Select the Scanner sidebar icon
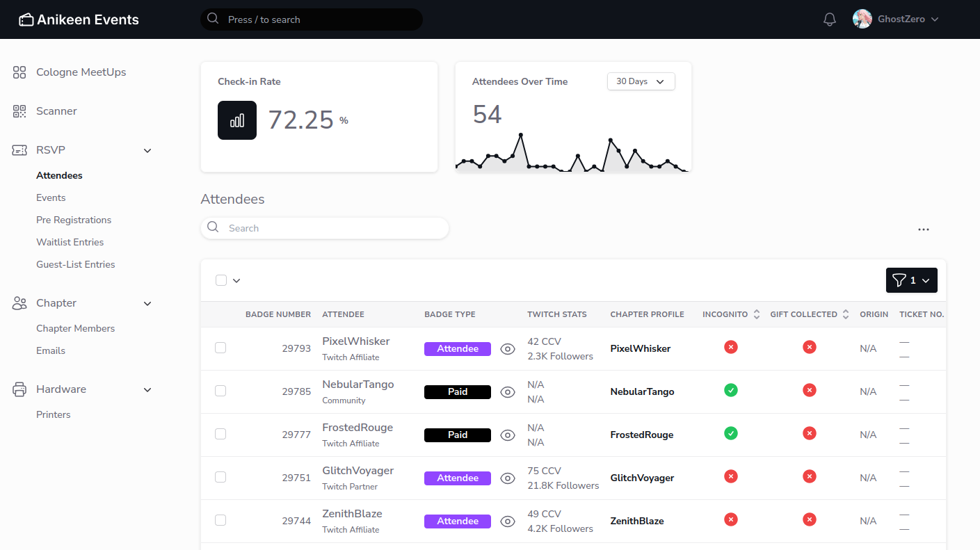 [19, 111]
